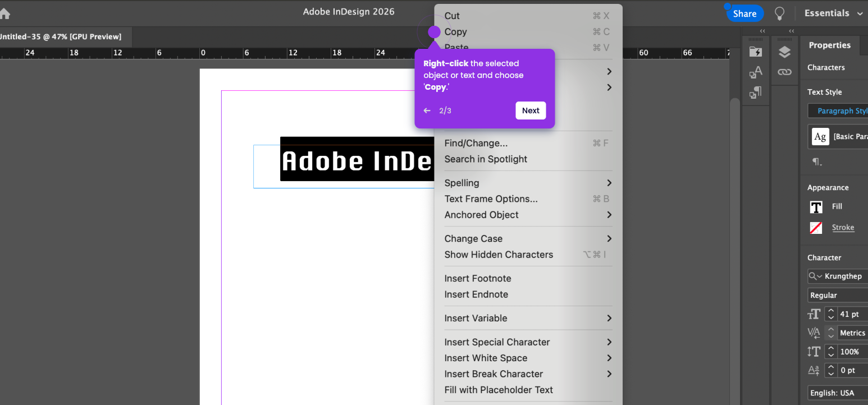868x405 pixels.
Task: Open Text Frame Options from the menu
Action: (528, 199)
